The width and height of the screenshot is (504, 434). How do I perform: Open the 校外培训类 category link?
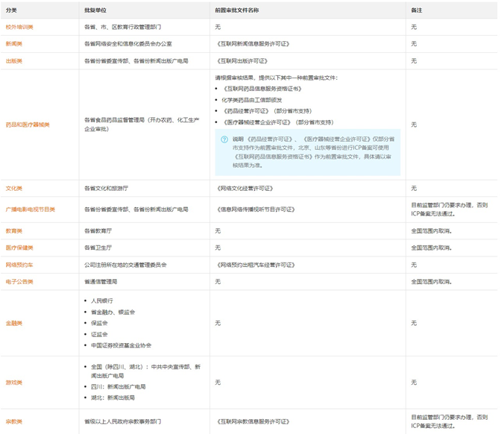[x=19, y=27]
